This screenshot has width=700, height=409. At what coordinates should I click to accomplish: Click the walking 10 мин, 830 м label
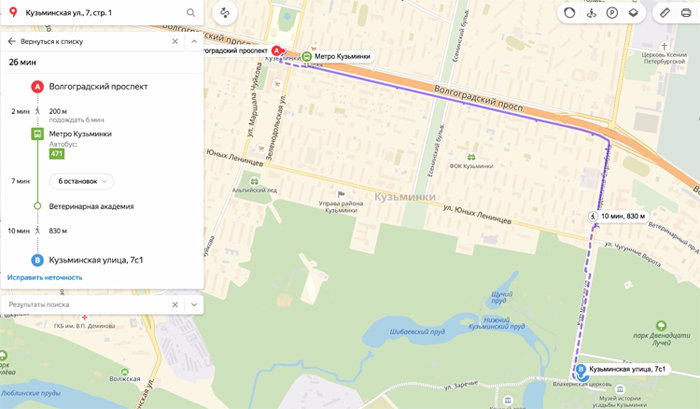click(618, 216)
